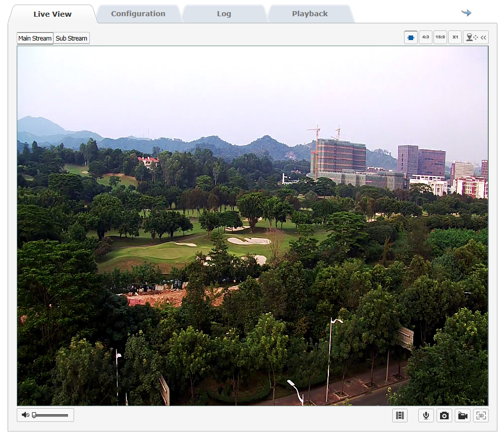Set window to auto-fit display mode
Screen dimensions: 504x433
(411, 37)
